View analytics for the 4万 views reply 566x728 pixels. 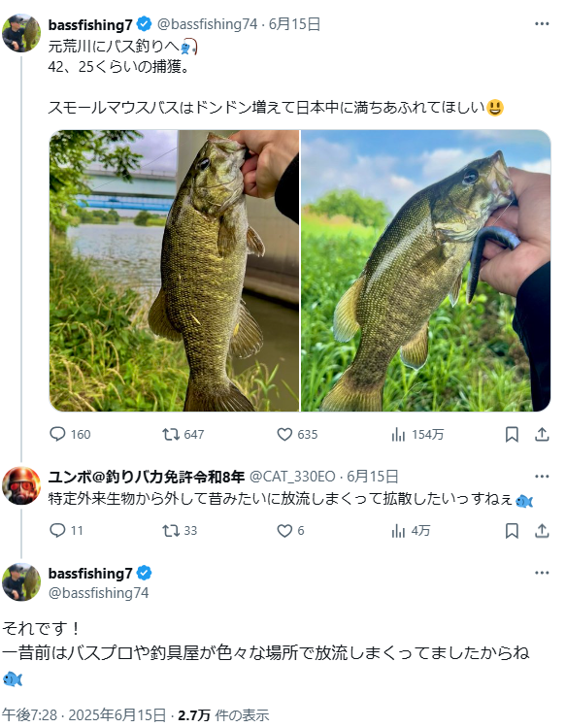coord(411,531)
